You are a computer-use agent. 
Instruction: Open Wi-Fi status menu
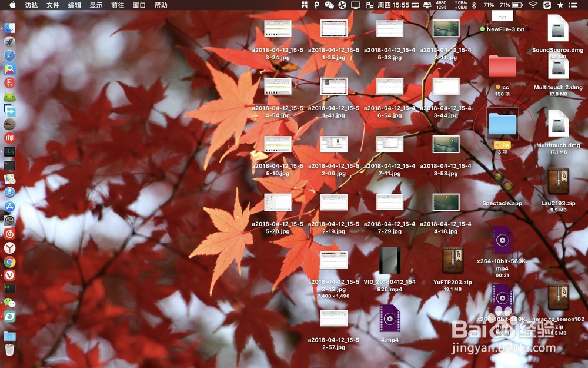533,5
